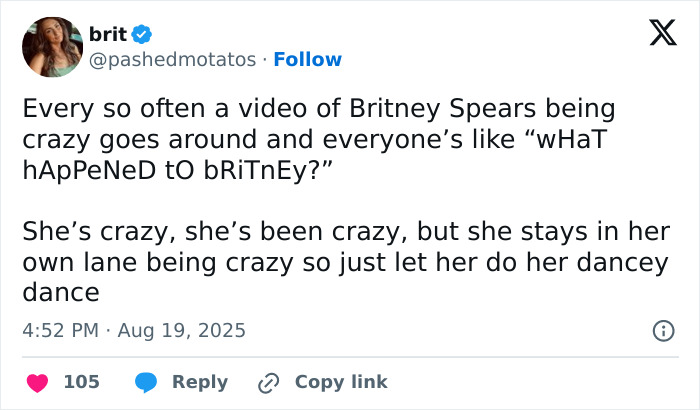Screen dimensions: 700x410
Task: Click the 105 likes count
Action: click(81, 382)
